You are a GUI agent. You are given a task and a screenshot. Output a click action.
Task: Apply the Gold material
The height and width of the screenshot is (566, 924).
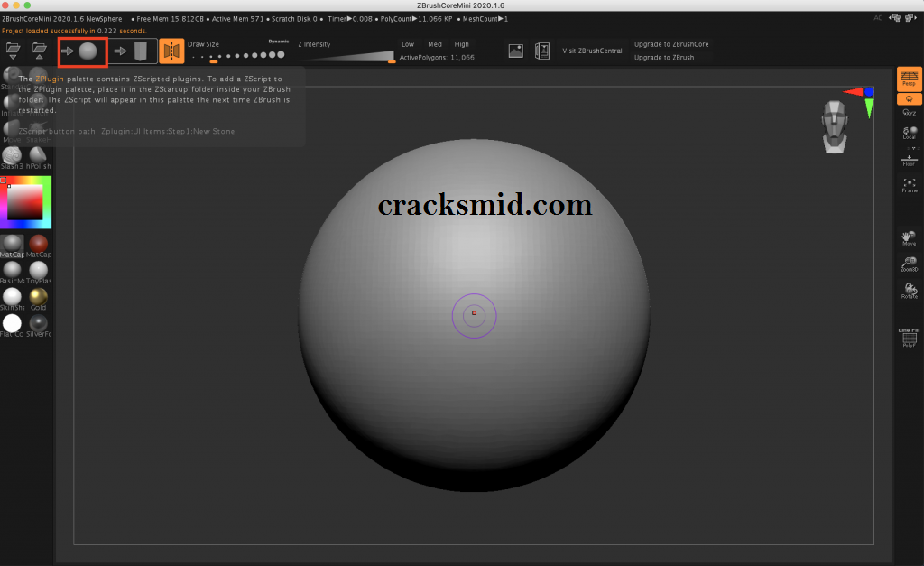[38, 299]
